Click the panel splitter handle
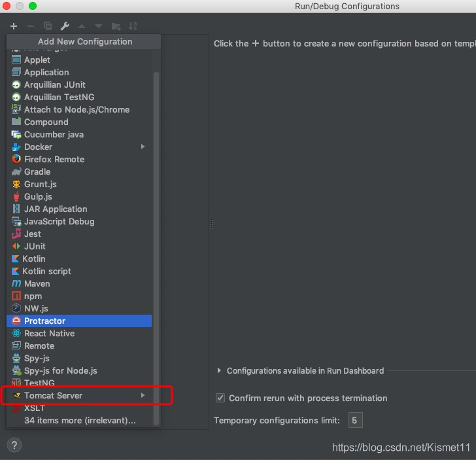The image size is (476, 460). point(211,224)
